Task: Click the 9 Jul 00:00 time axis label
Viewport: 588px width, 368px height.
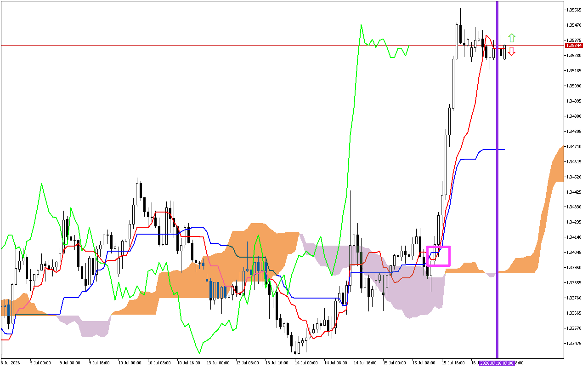Action: tap(40, 362)
